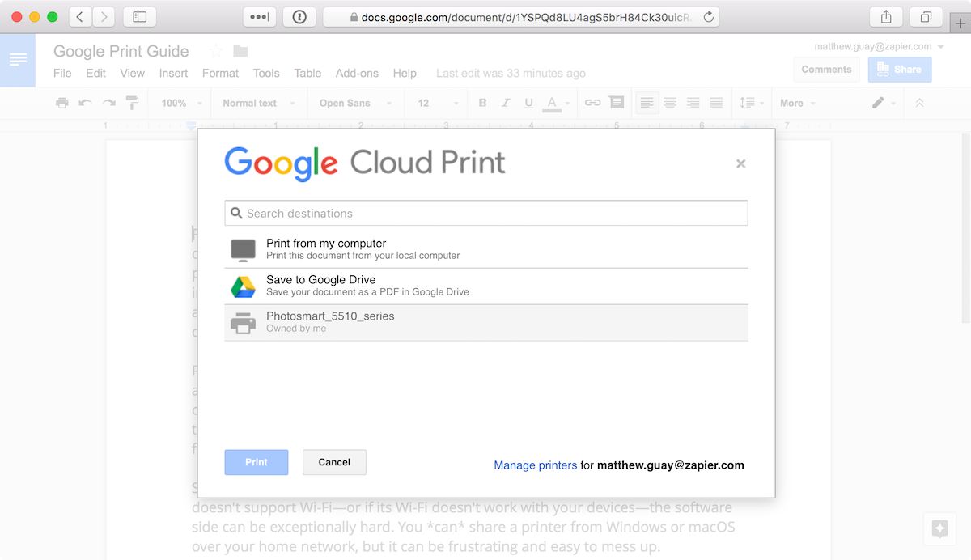Screen dimensions: 971x560
Task: Expand the Normal text style dropdown
Action: (258, 103)
